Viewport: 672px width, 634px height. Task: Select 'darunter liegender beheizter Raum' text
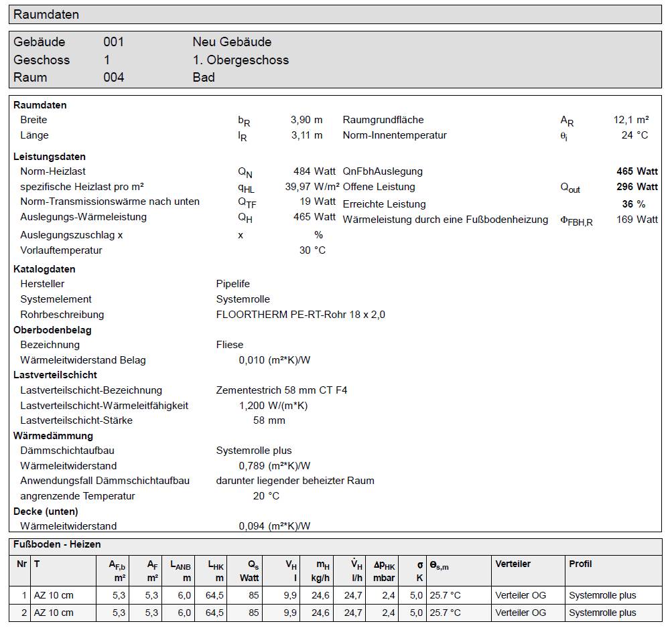[295, 481]
